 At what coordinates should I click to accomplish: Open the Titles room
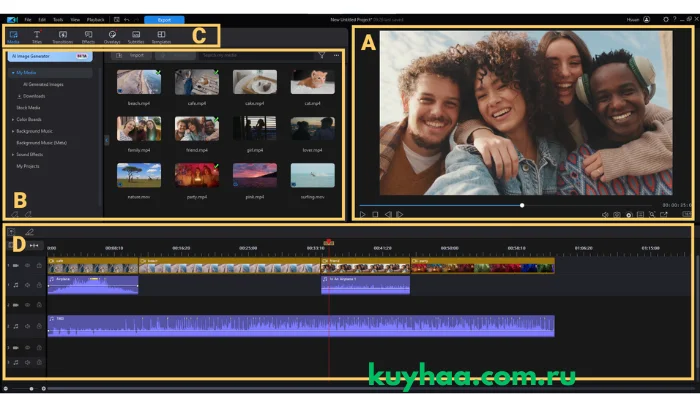(x=37, y=37)
